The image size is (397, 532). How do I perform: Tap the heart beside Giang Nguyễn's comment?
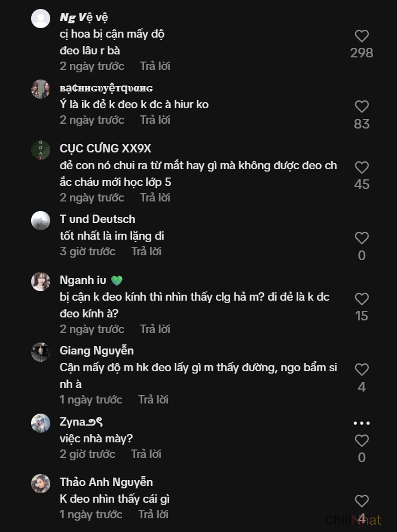362,368
